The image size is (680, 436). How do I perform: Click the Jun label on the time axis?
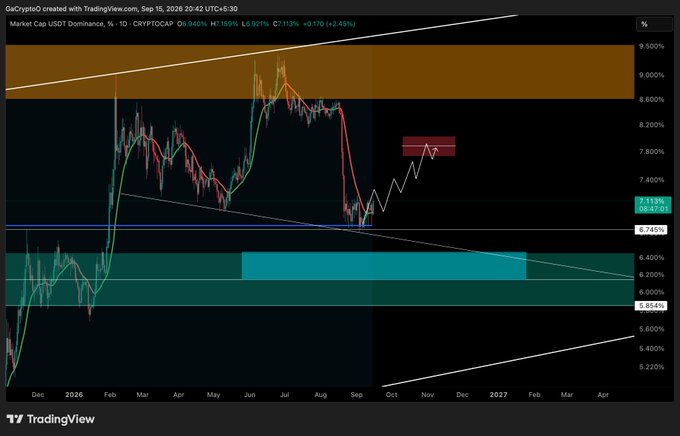tap(249, 395)
